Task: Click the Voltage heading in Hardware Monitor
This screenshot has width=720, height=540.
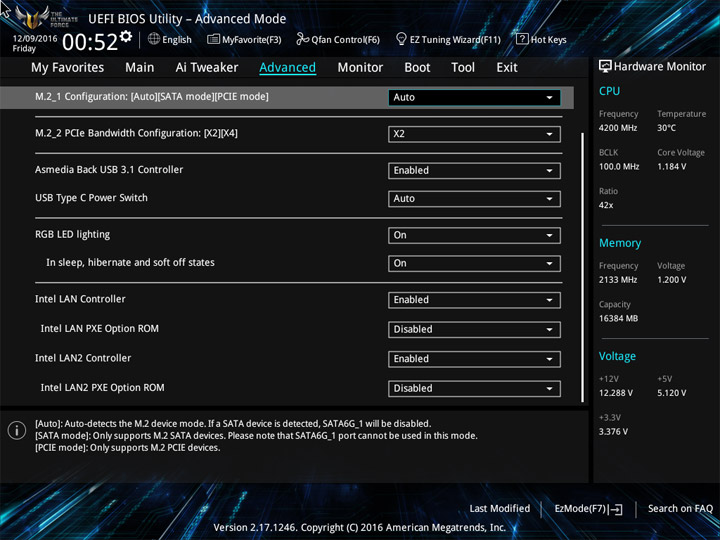Action: click(x=618, y=356)
